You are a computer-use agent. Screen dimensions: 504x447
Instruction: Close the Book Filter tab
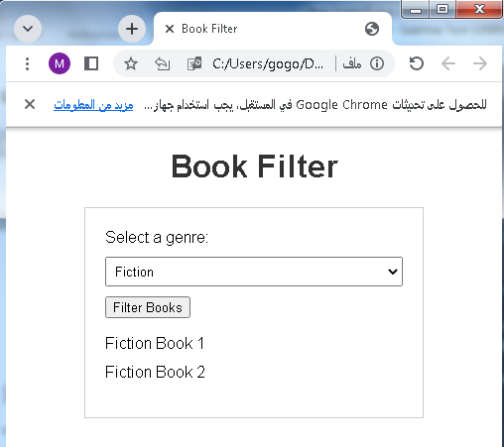pyautogui.click(x=170, y=29)
